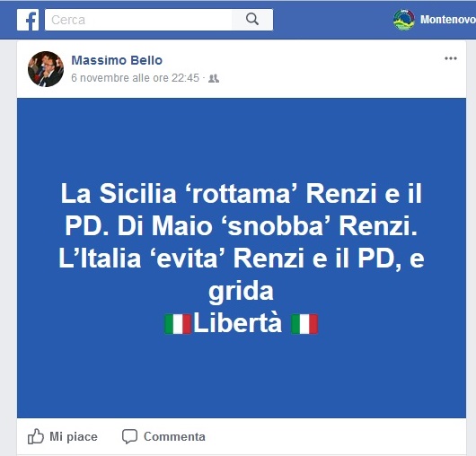Viewport: 476px width, 456px height.
Task: Click inside the Cerca search field
Action: pos(138,20)
